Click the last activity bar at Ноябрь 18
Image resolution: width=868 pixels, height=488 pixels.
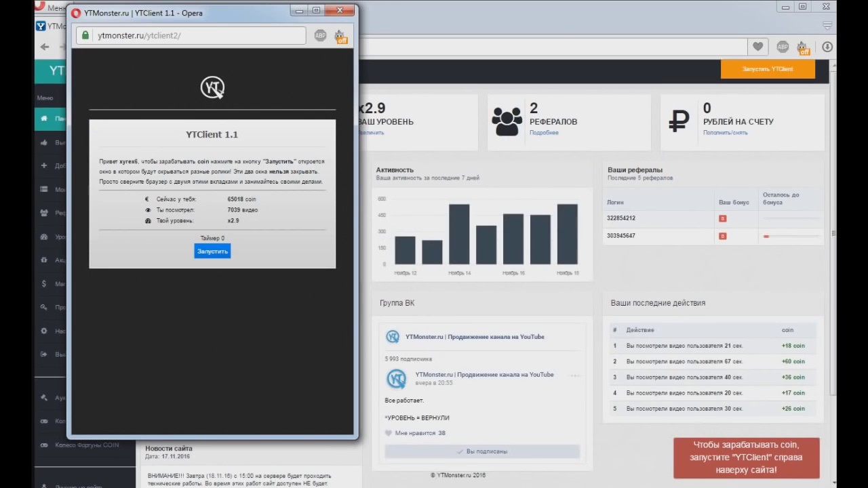pos(568,235)
